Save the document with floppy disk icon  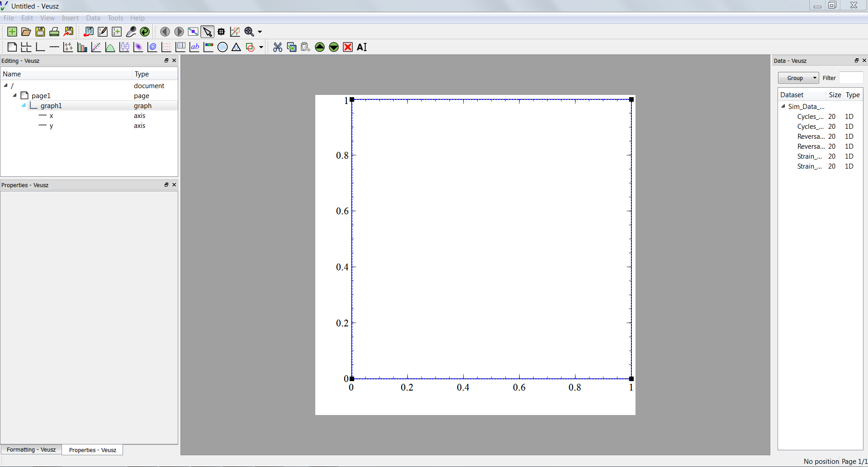click(x=40, y=32)
